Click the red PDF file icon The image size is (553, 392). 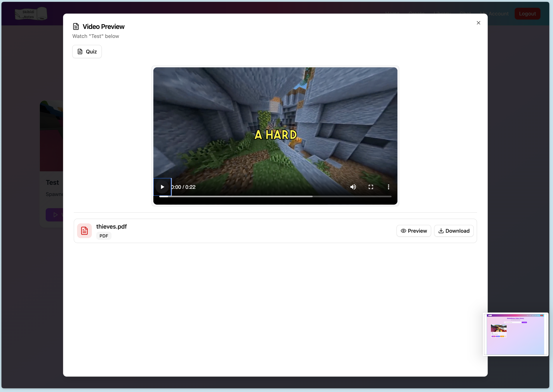click(x=84, y=231)
